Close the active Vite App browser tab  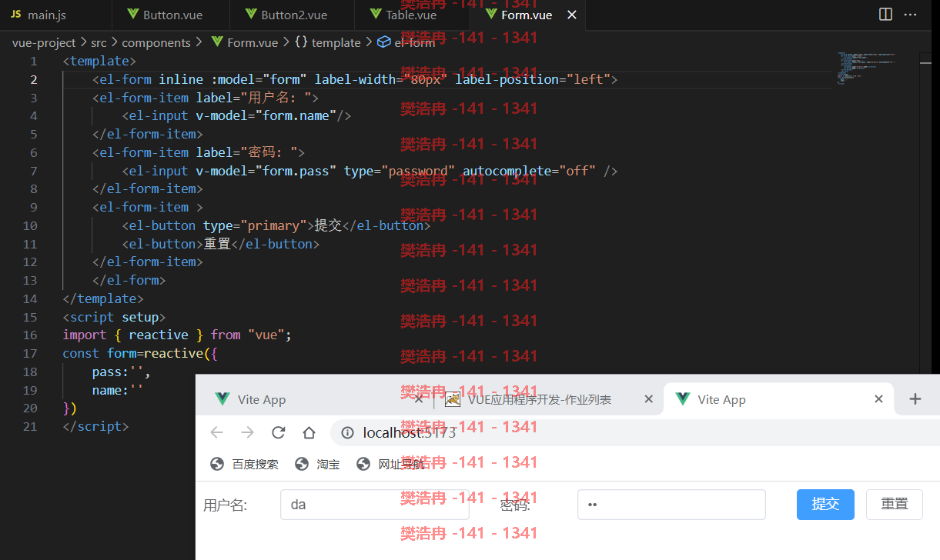(878, 399)
